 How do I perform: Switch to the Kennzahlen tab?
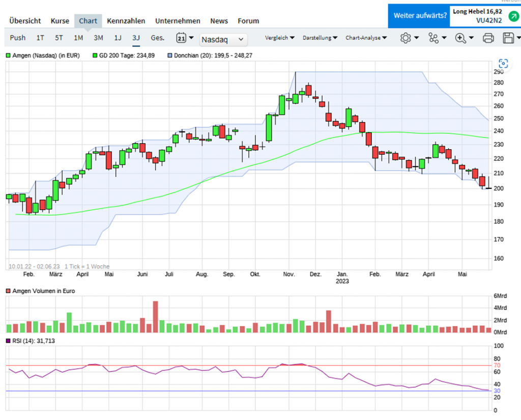[x=126, y=21]
